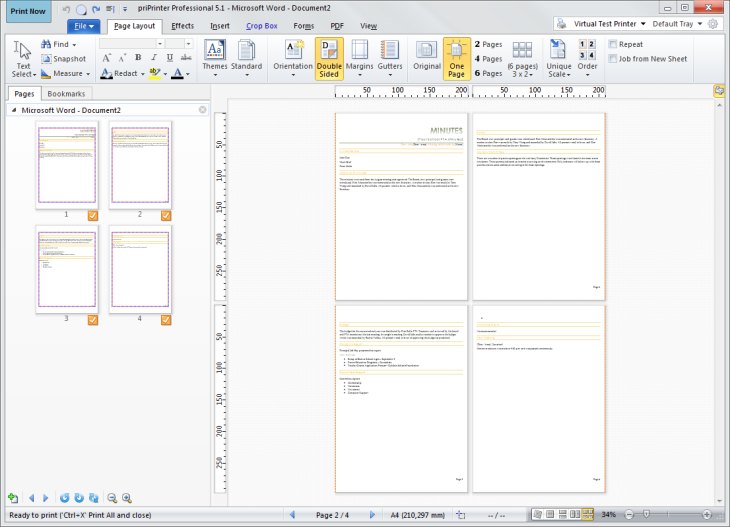Select the 2 Pages layout option
The width and height of the screenshot is (730, 527).
pos(488,44)
